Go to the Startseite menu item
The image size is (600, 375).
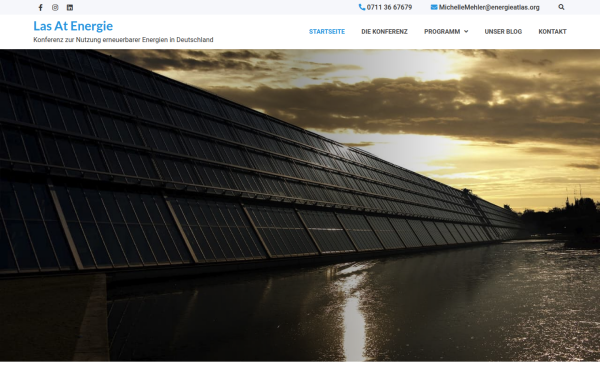click(x=327, y=32)
